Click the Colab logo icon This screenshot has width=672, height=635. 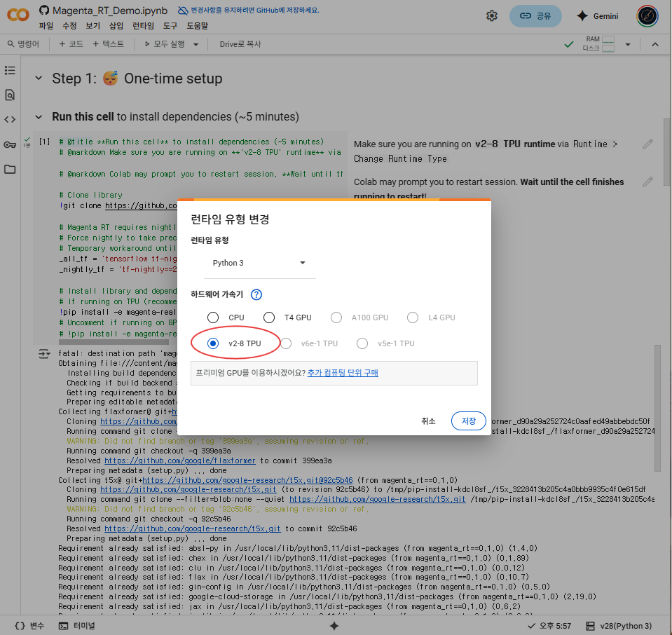[x=18, y=15]
